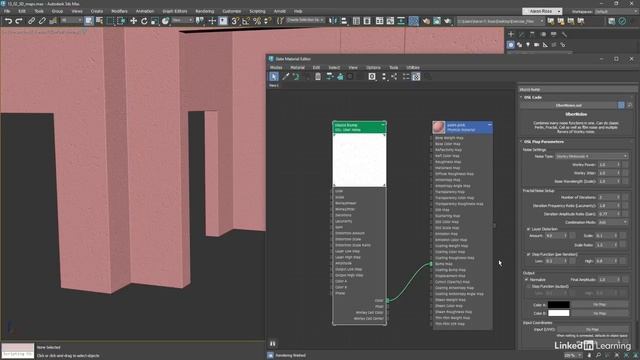Open the Combination Mode dropdown

point(613,222)
